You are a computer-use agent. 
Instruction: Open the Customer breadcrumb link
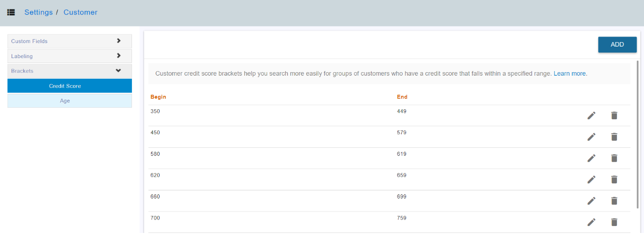click(x=80, y=12)
